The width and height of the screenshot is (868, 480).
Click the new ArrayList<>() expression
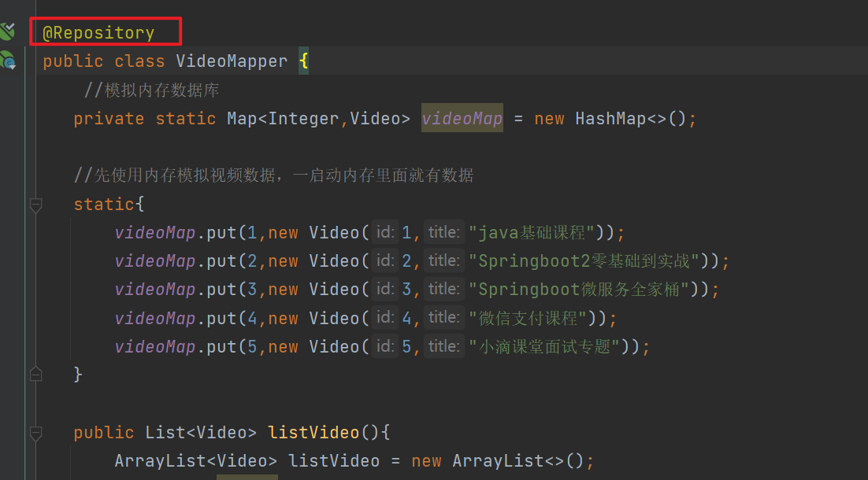[x=497, y=460]
